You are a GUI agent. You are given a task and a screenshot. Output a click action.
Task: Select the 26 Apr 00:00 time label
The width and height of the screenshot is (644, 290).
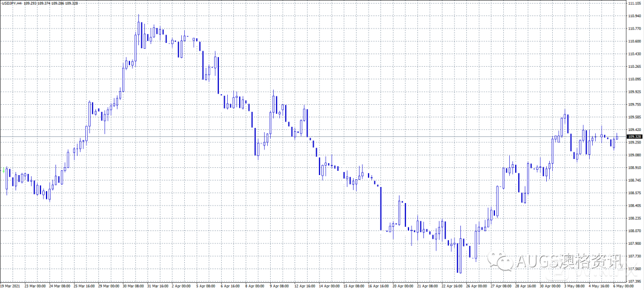click(478, 285)
